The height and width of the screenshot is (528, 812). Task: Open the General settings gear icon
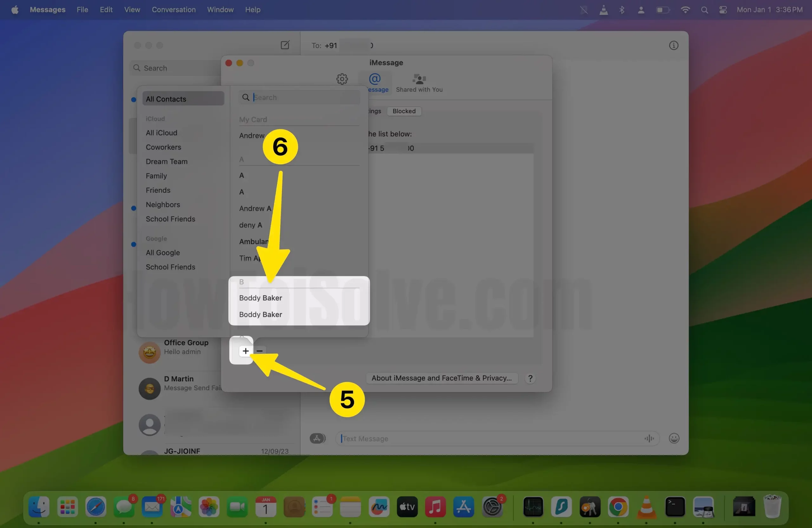(x=342, y=79)
